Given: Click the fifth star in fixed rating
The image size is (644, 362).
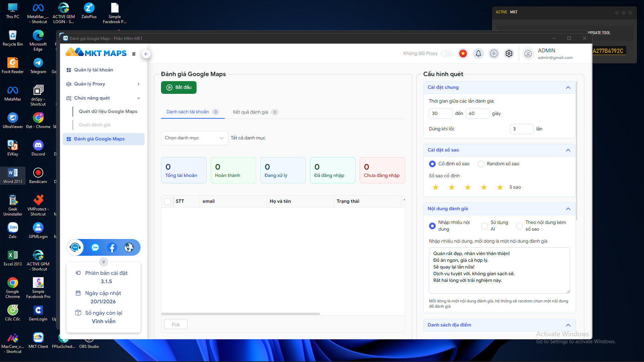Looking at the screenshot, I should (x=500, y=187).
